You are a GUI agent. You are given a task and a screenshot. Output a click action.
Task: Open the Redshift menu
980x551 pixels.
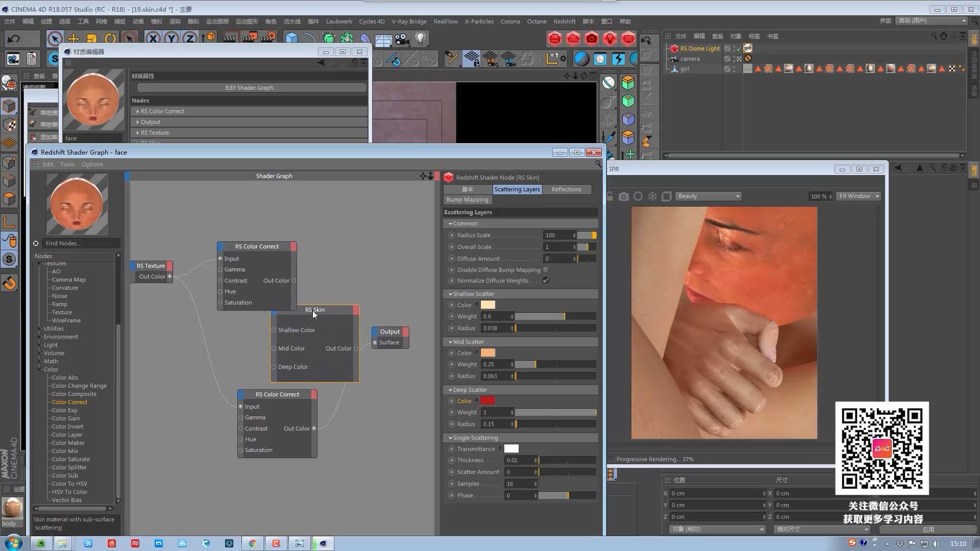[564, 21]
